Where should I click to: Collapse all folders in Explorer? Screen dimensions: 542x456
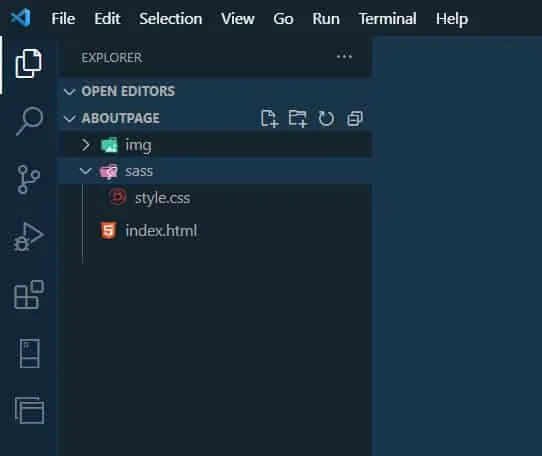(355, 119)
